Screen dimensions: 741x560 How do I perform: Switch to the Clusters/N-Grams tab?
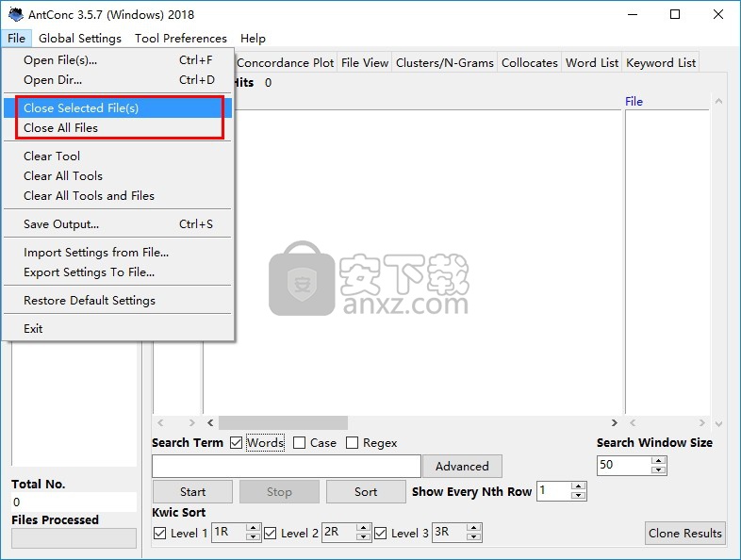point(445,63)
